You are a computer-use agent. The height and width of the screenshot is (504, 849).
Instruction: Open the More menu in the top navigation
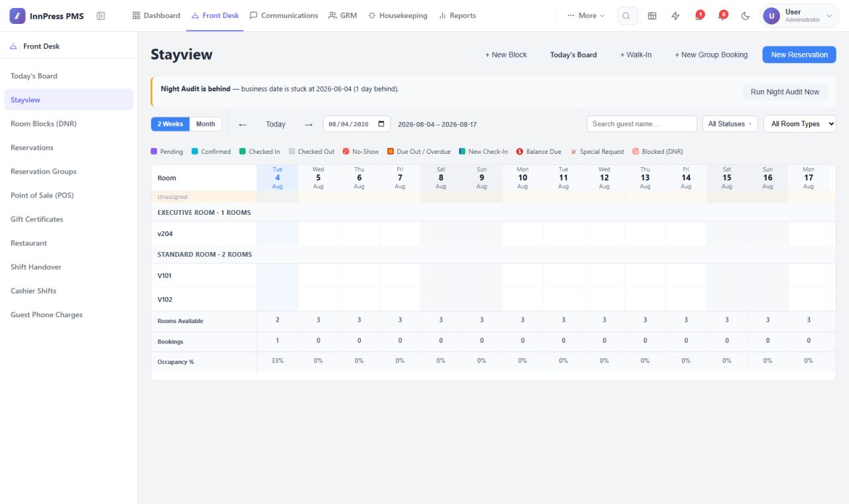(586, 16)
